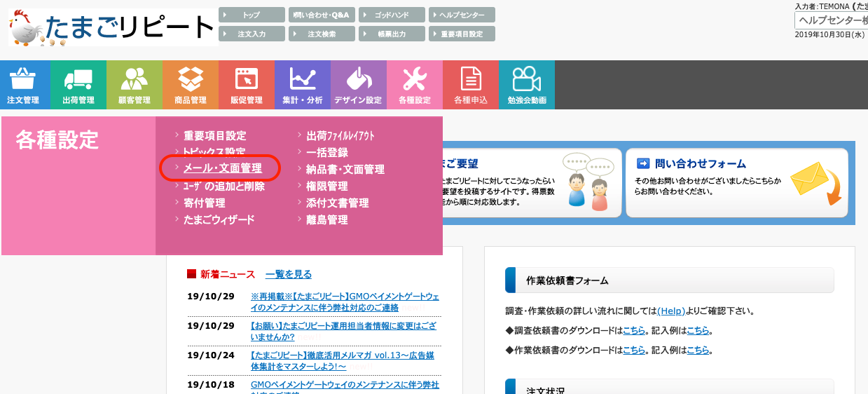Open 販促管理 icon
Viewport: 868px width, 394px height.
[x=247, y=85]
